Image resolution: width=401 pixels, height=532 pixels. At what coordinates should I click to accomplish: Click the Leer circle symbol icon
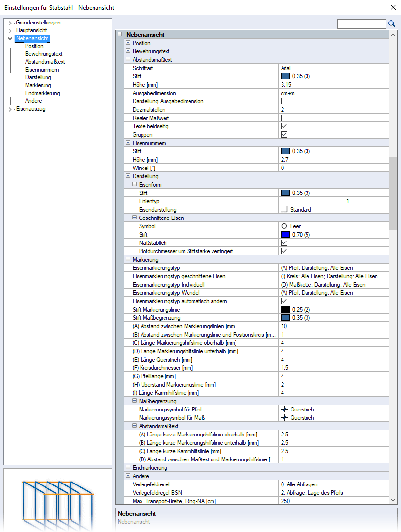[x=284, y=226]
